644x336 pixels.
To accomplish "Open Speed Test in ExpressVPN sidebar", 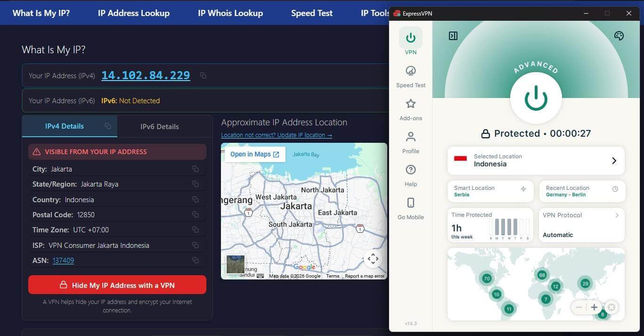I will 410,76.
